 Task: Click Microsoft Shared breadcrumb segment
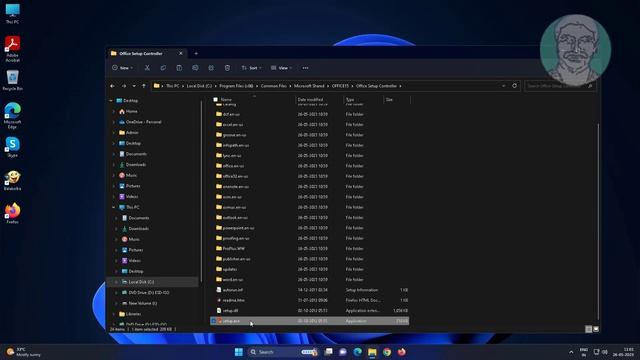click(x=309, y=86)
